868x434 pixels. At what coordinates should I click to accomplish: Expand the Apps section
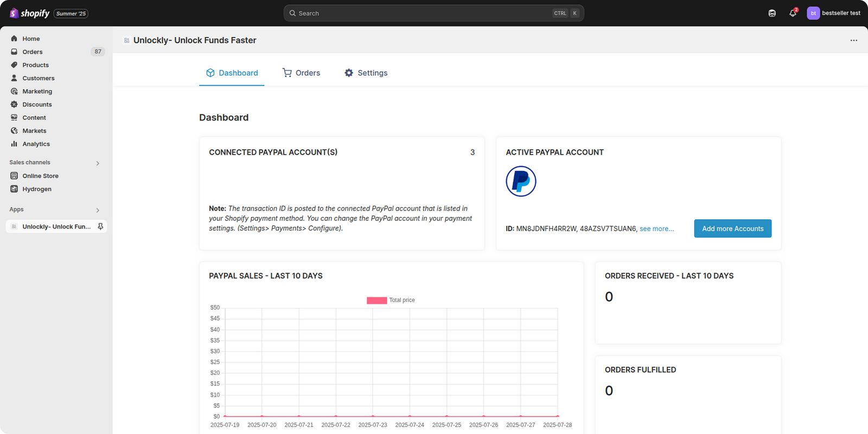tap(98, 210)
